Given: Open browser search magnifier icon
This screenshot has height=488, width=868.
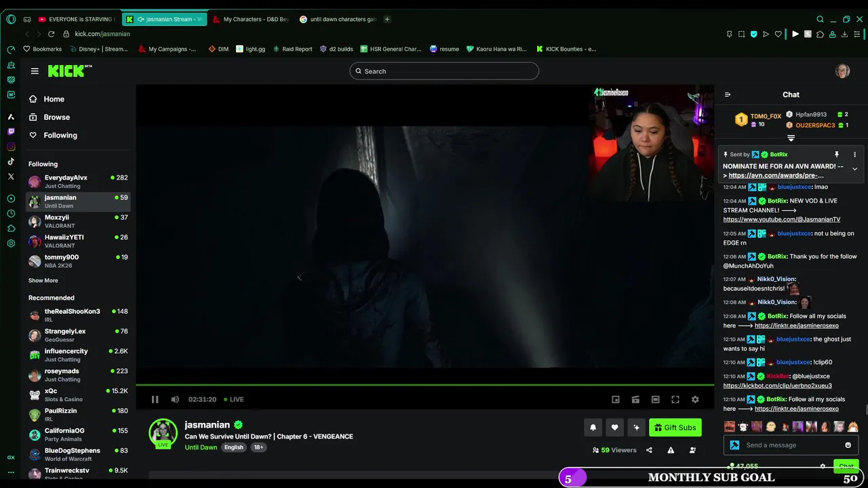Looking at the screenshot, I should tap(820, 19).
